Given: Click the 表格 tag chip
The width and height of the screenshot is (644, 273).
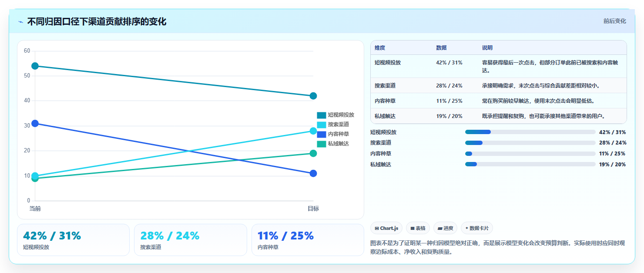Looking at the screenshot, I should (x=418, y=228).
